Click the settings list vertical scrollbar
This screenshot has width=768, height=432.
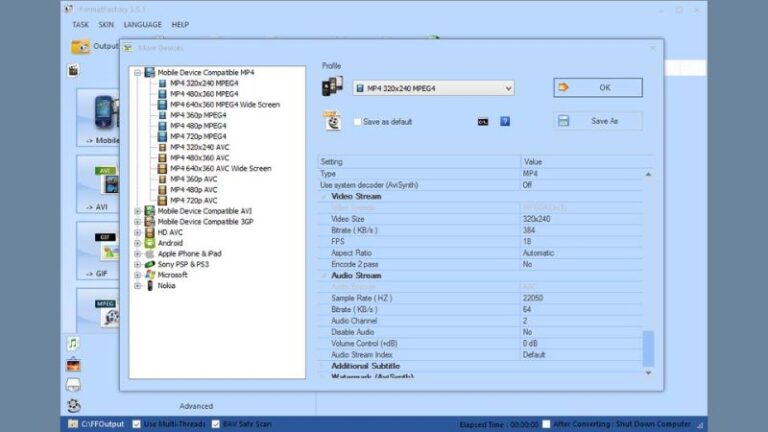tap(648, 347)
